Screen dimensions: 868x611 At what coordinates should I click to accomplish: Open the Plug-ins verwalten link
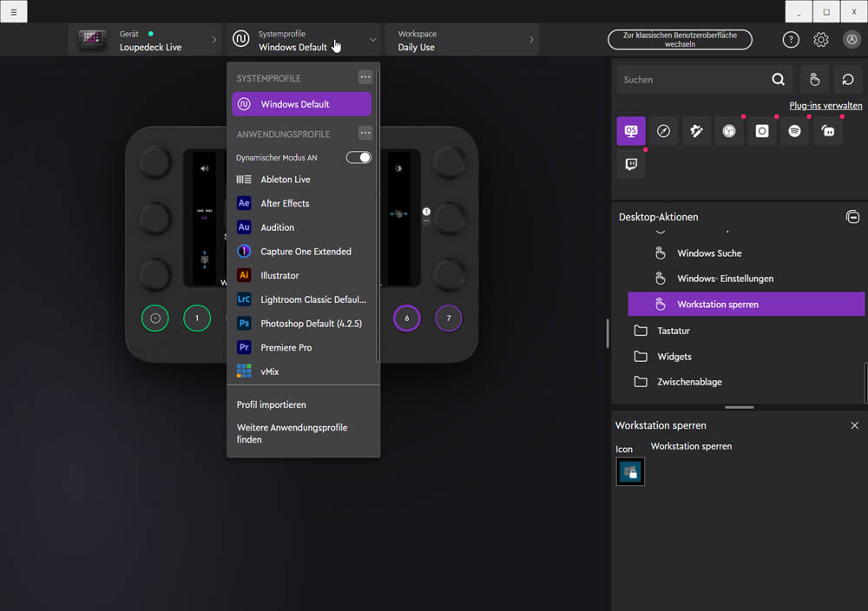pos(825,106)
